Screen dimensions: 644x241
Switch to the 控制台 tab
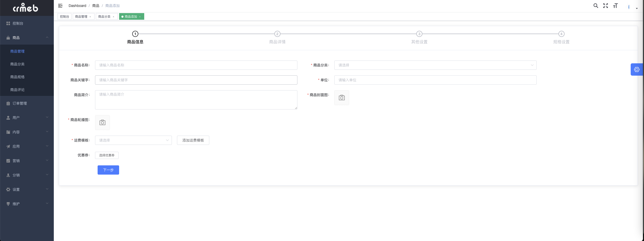(x=65, y=17)
